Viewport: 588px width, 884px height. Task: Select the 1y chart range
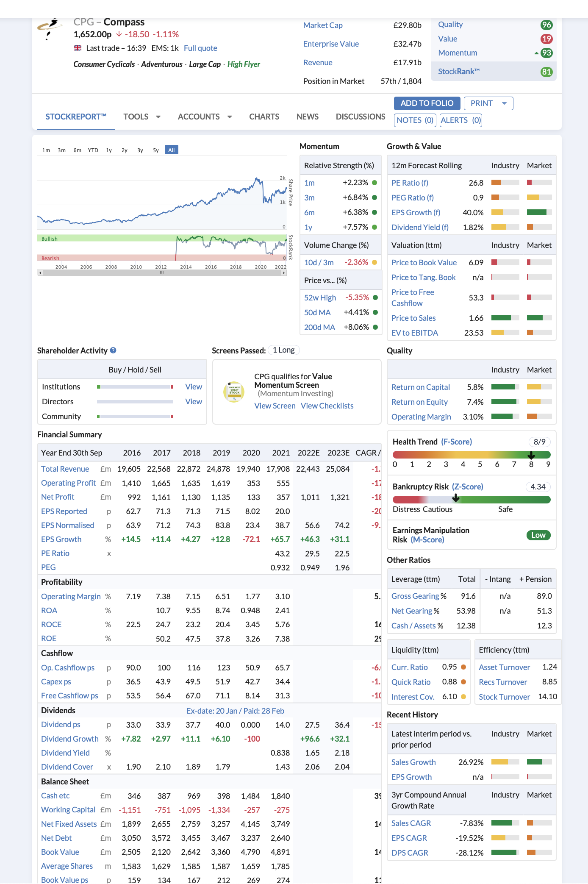(x=109, y=150)
